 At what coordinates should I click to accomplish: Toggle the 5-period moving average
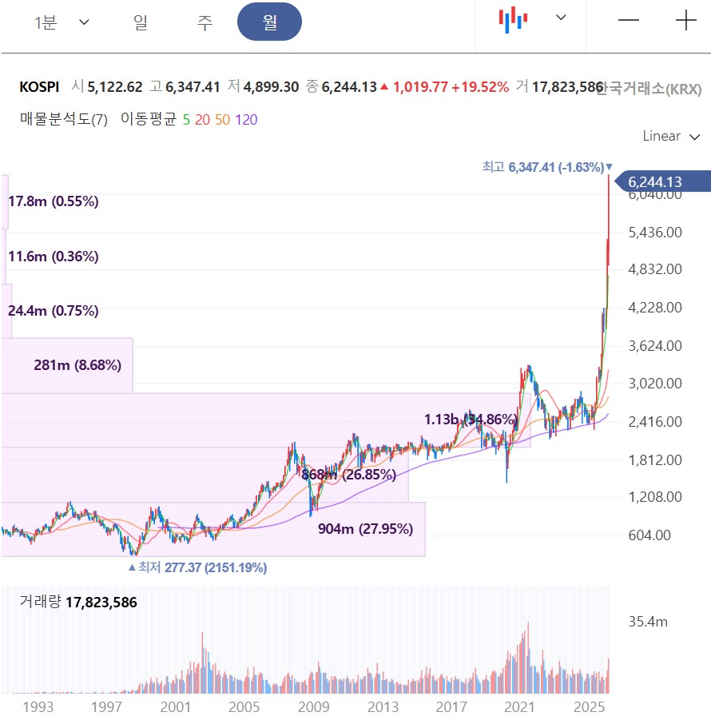coord(186,120)
